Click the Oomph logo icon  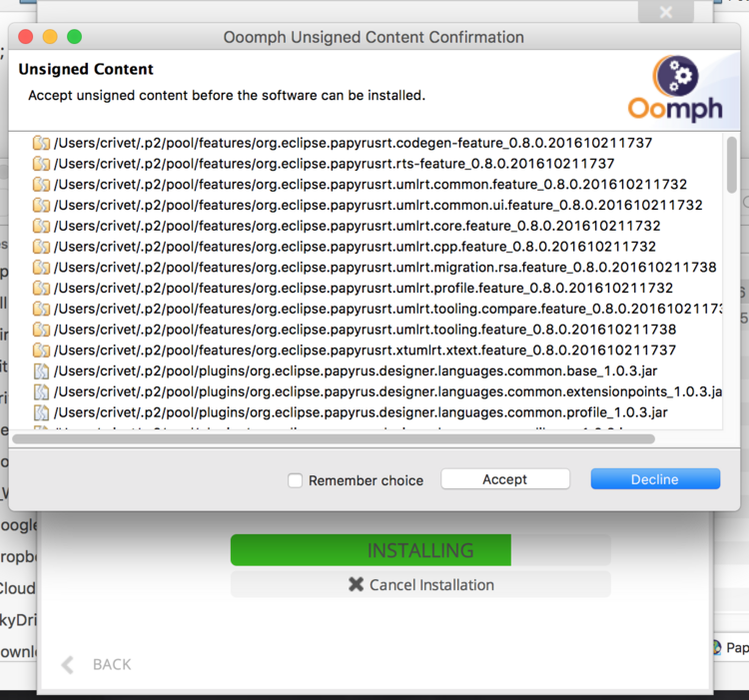click(675, 89)
